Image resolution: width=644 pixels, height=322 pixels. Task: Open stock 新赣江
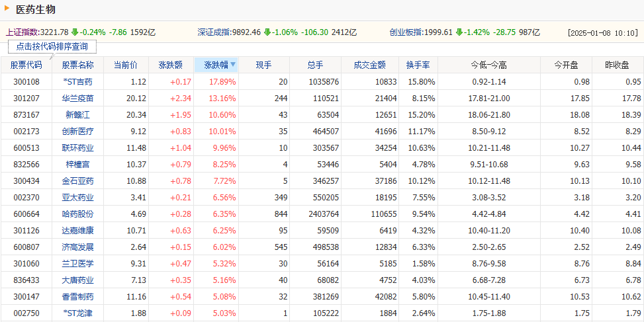coord(78,115)
